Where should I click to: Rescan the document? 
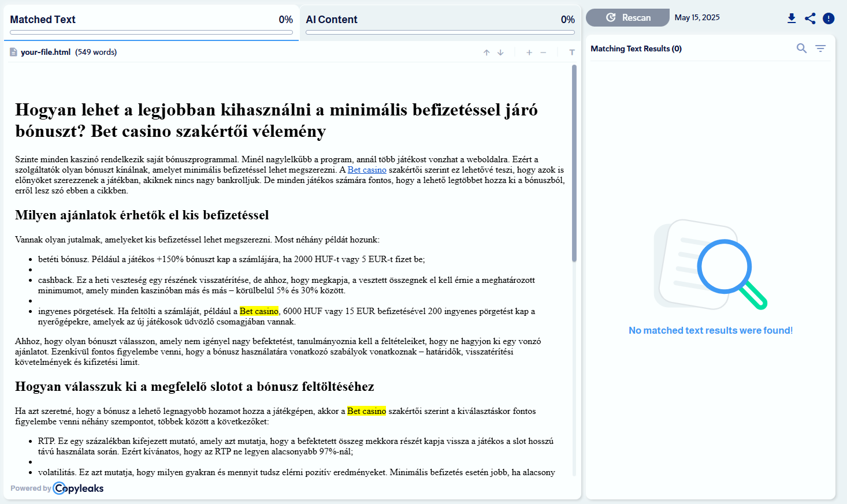tap(627, 18)
